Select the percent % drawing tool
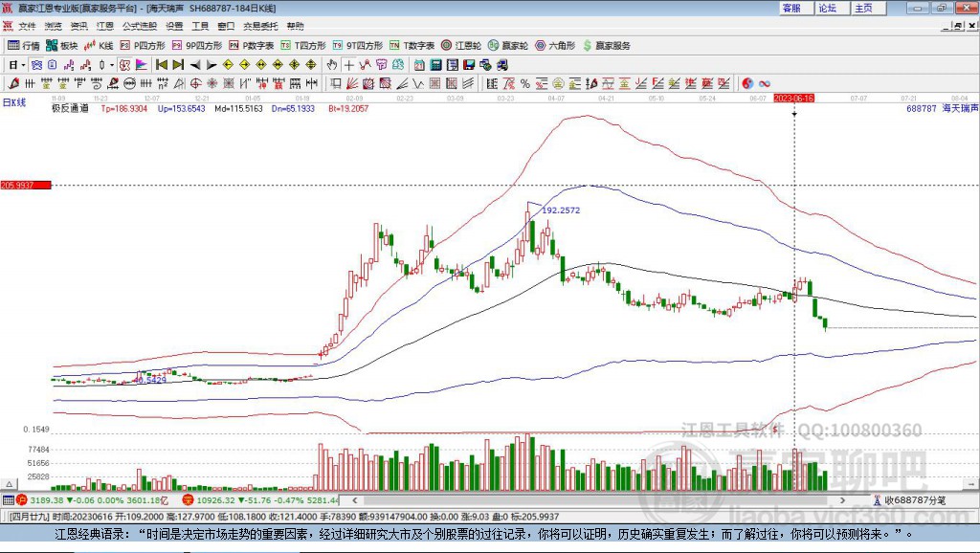Image resolution: width=980 pixels, height=553 pixels. (x=525, y=83)
